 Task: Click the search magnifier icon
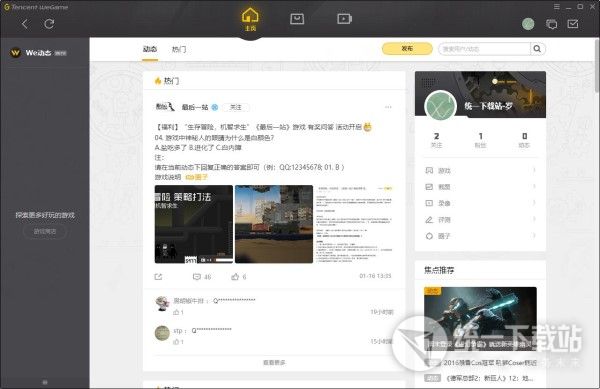pos(537,49)
